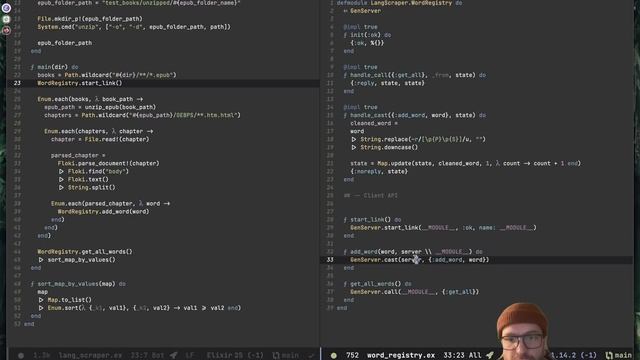This screenshot has width=640, height=360.
Task: Click 'WordRegistry.add_word(word)' line
Action: click(x=103, y=211)
